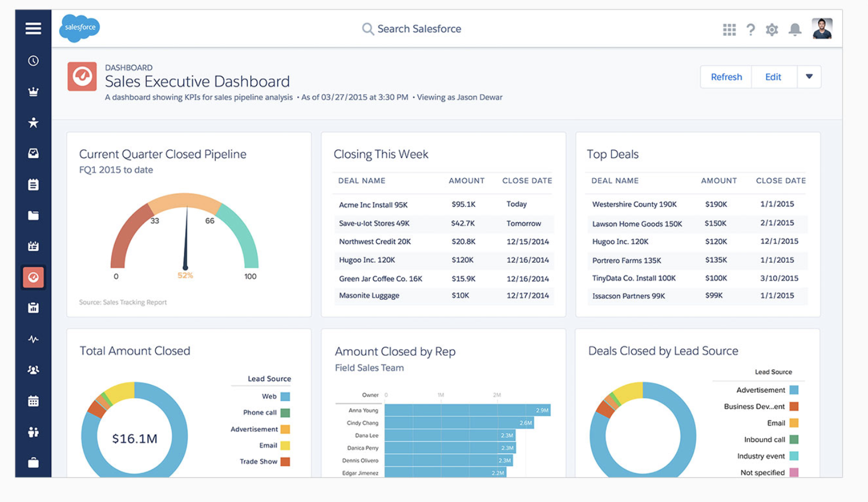Image resolution: width=868 pixels, height=502 pixels.
Task: Open the dropdown arrow beside Edit
Action: pos(809,77)
